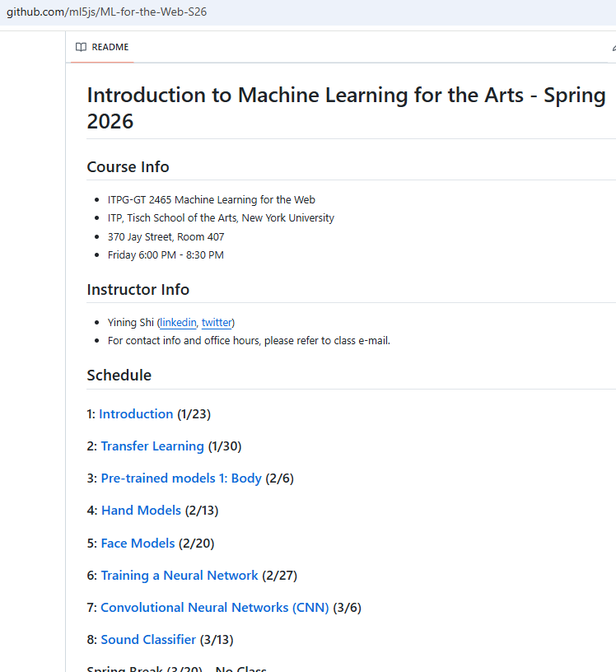Open the Hand Models lesson

click(x=141, y=511)
